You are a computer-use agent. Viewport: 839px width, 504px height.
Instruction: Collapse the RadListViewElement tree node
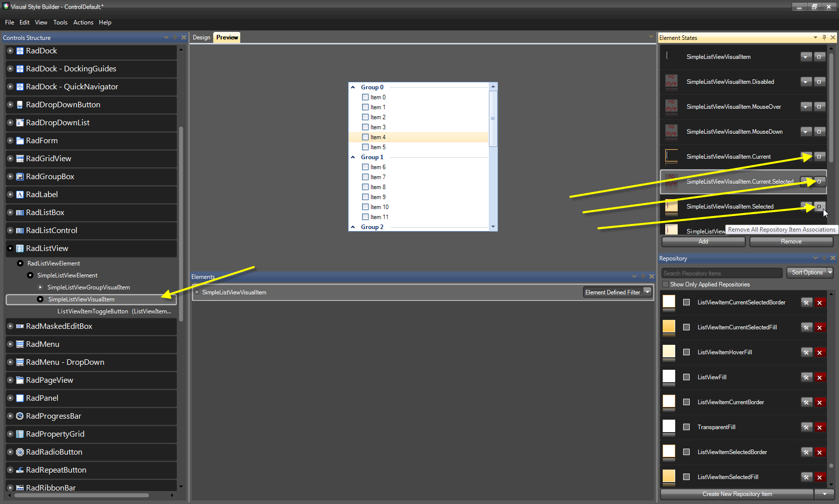[x=20, y=263]
